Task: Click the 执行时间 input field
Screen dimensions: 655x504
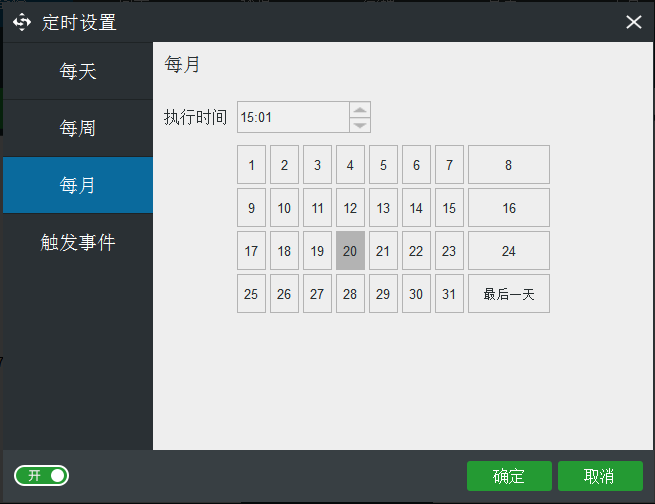Action: 293,117
